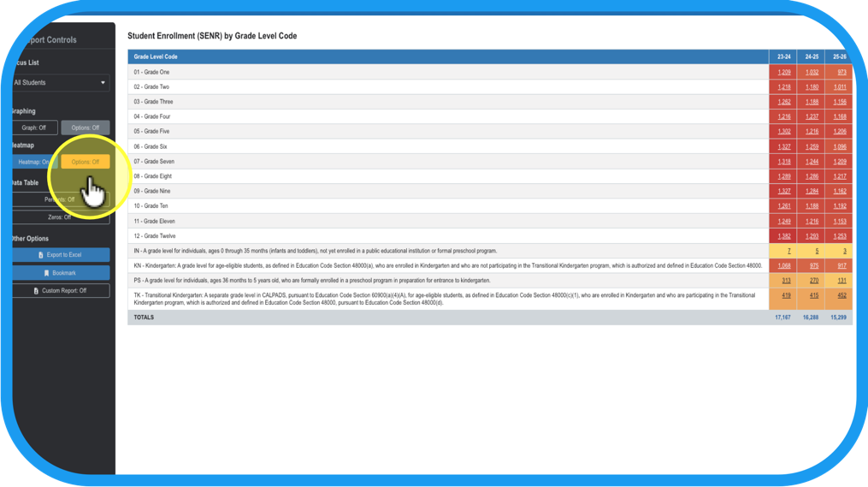Open Kindergarten 24-25 value 975
This screenshot has height=487, width=868.
point(812,266)
